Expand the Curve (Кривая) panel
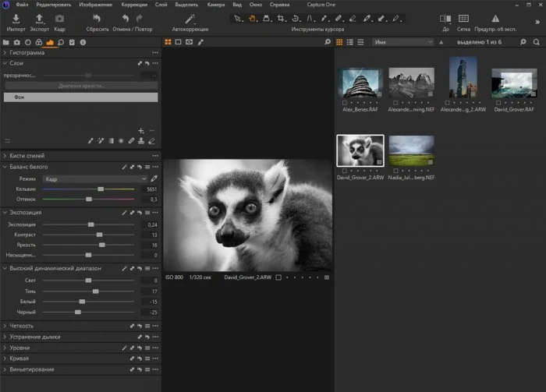Screen dimensions: 546x392 click(5, 358)
